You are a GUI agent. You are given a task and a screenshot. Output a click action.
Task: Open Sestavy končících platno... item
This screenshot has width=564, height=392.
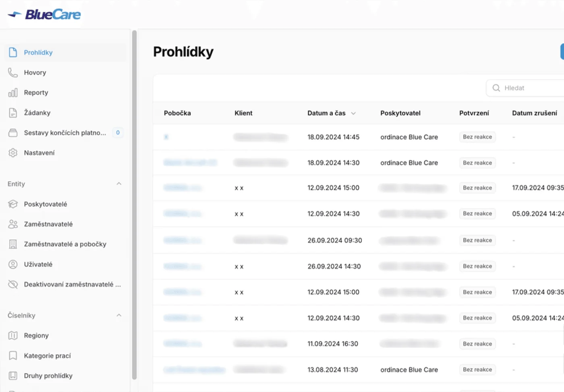coord(65,132)
